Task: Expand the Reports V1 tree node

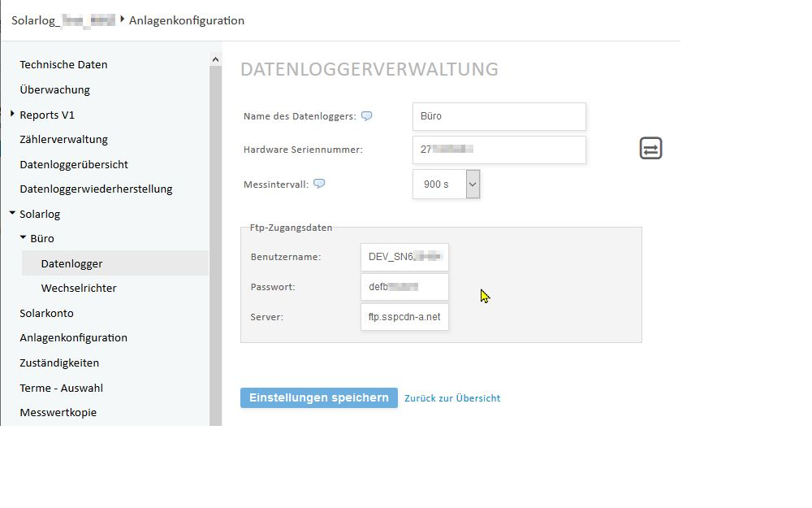Action: tap(12, 114)
